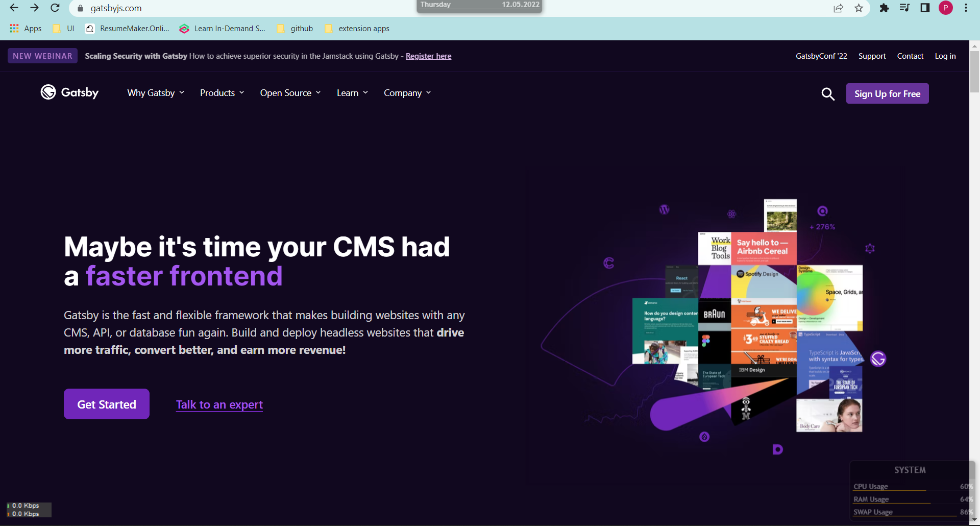Click the Sign Up for Free button

click(x=887, y=93)
